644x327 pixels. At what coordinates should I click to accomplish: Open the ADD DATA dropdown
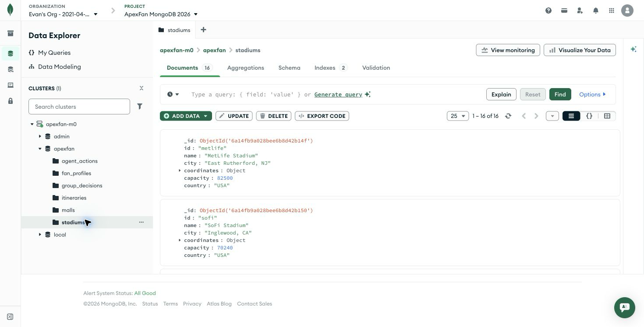click(186, 116)
